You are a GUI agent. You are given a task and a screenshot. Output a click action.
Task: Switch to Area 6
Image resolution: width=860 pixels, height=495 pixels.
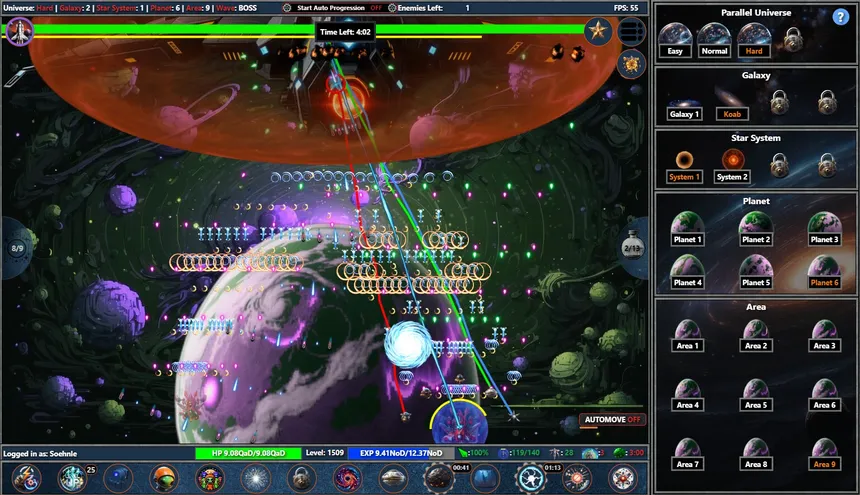click(x=824, y=395)
